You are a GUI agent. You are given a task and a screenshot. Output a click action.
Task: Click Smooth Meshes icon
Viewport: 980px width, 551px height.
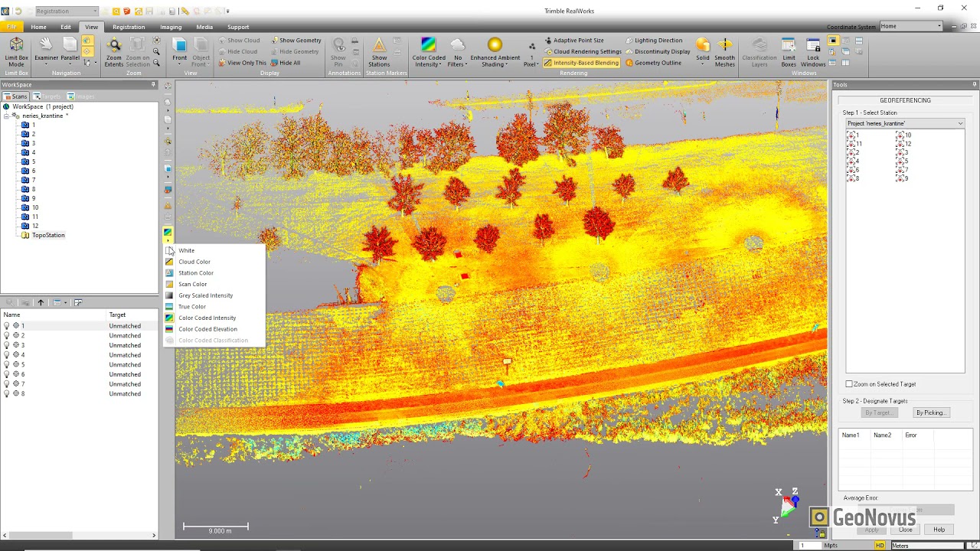pos(724,52)
